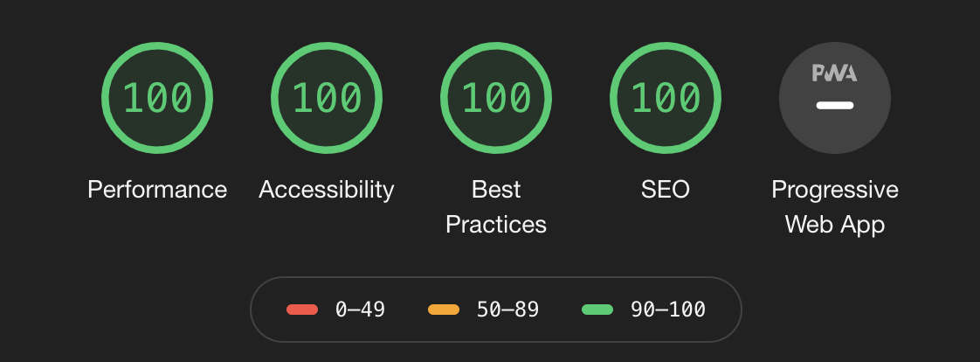The height and width of the screenshot is (362, 980).
Task: Open the Accessibility score gauge
Action: (327, 98)
